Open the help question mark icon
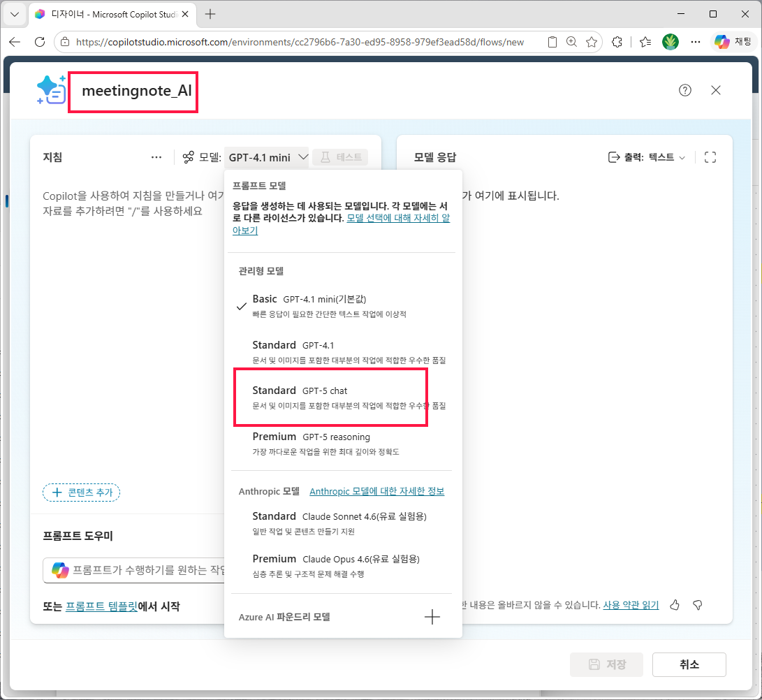This screenshot has height=700, width=762. (x=684, y=90)
